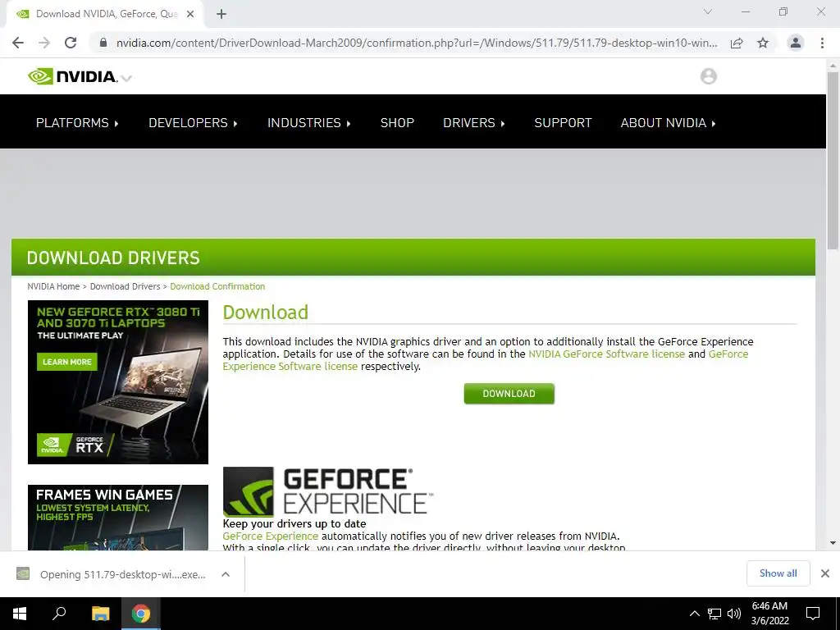Viewport: 840px width, 630px height.
Task: Click the address bar URL
Action: pyautogui.click(x=417, y=43)
